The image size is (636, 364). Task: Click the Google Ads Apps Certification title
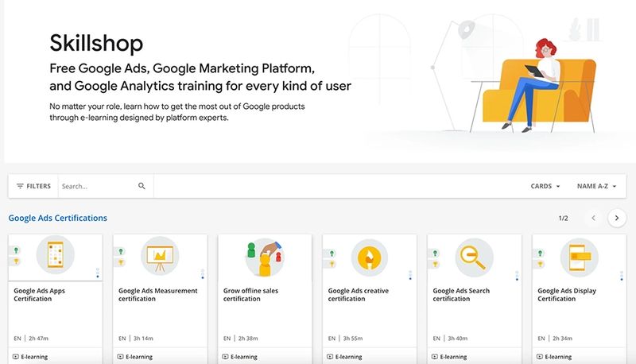[39, 295]
